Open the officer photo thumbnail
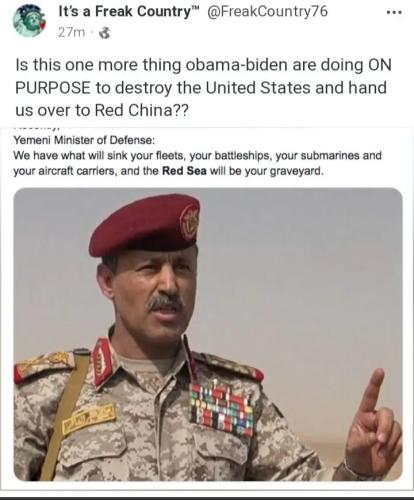 pos(208,334)
